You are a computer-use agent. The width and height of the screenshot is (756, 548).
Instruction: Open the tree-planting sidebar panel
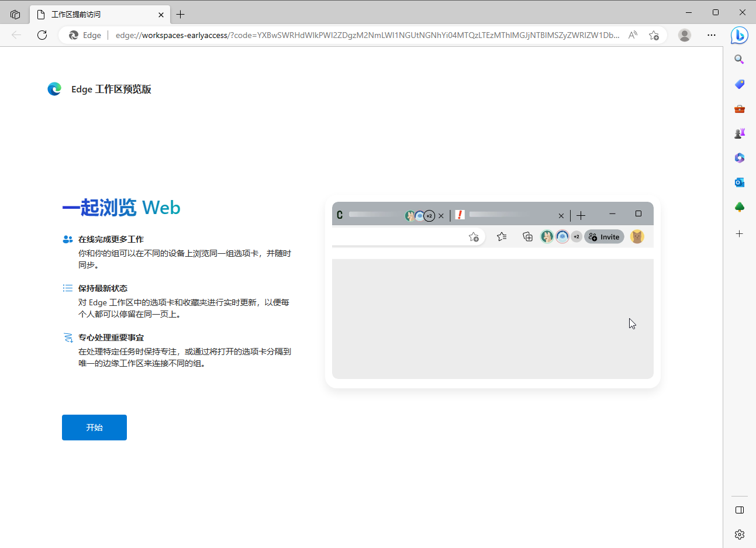(739, 206)
